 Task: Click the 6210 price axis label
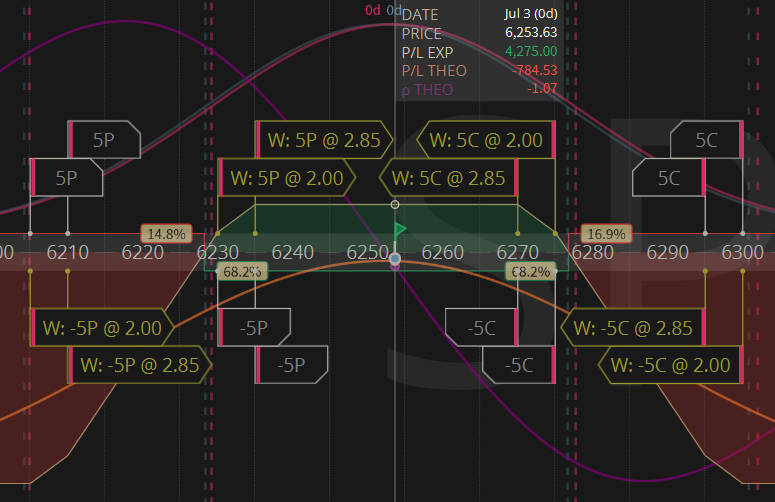pyautogui.click(x=68, y=252)
